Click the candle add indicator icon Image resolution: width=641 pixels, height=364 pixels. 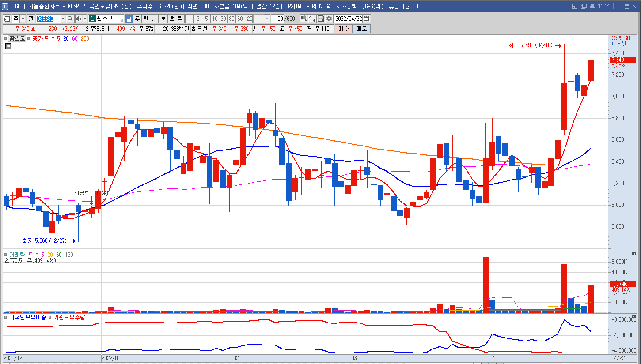[303, 19]
